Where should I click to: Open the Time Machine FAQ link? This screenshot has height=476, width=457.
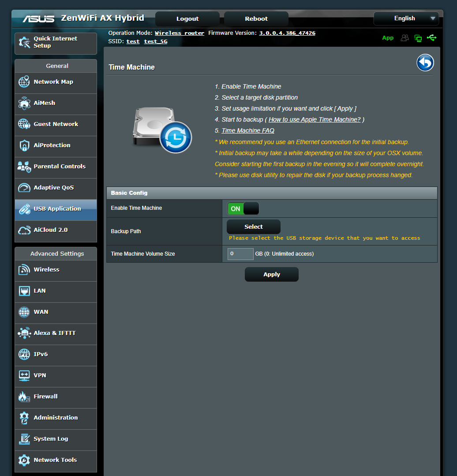247,130
